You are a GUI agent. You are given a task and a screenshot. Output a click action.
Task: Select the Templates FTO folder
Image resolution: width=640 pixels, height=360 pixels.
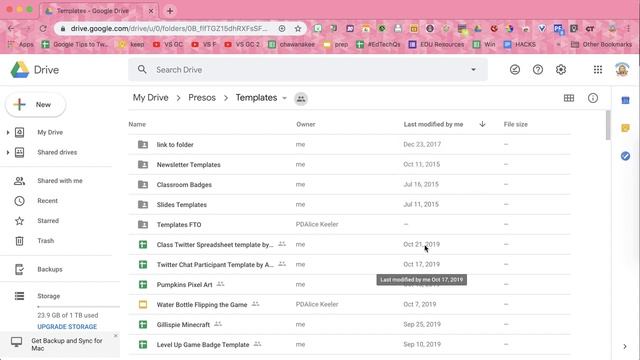pos(349,224)
